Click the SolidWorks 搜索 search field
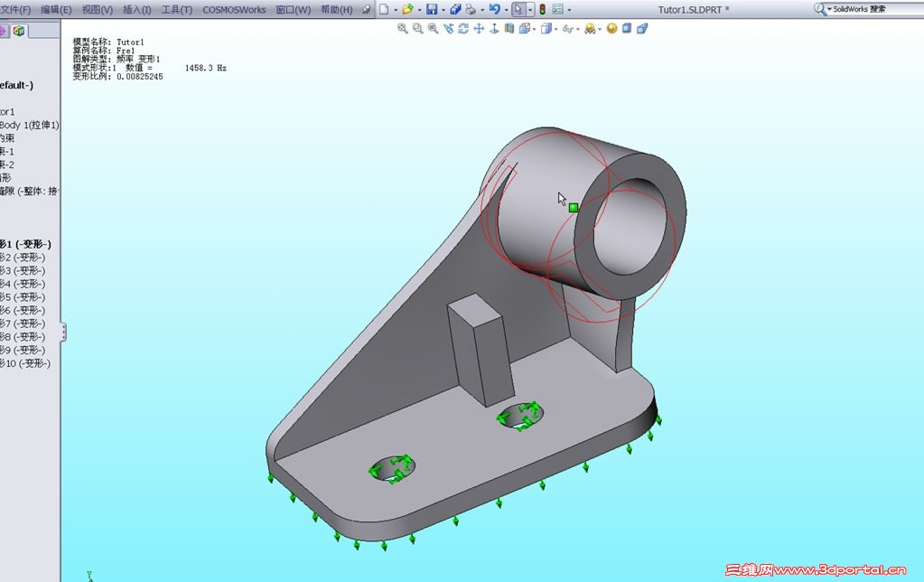The width and height of the screenshot is (924, 582). click(x=878, y=9)
